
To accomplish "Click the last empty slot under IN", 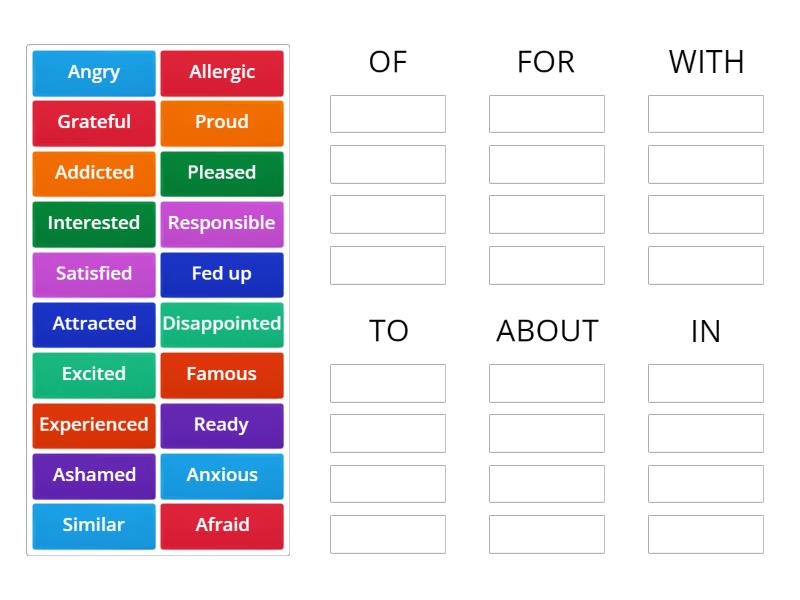I will click(706, 533).
